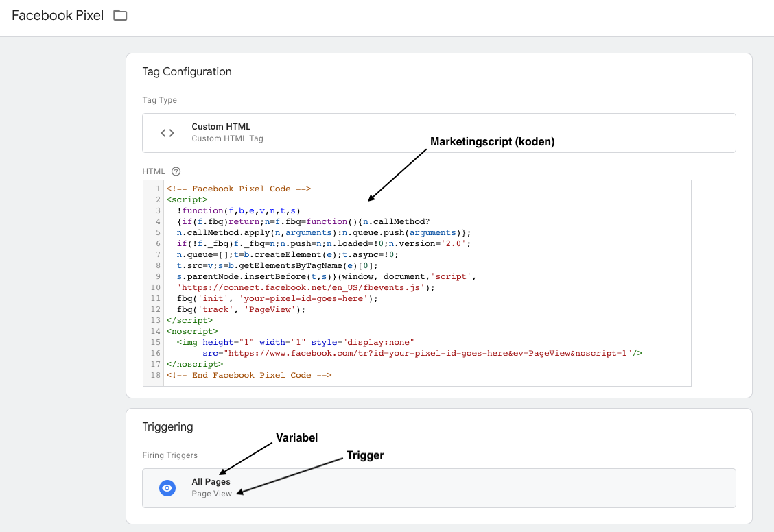Click the Triggering section heading
The width and height of the screenshot is (774, 532).
(168, 427)
